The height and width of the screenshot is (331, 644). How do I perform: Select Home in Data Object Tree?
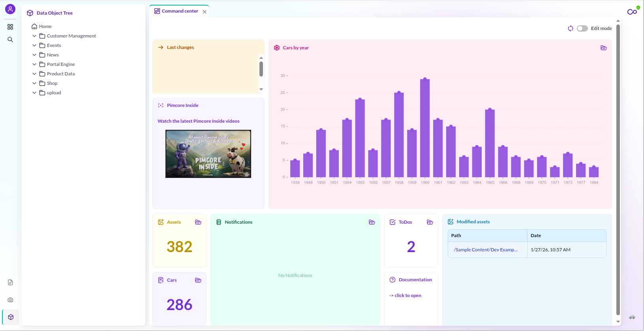(45, 26)
